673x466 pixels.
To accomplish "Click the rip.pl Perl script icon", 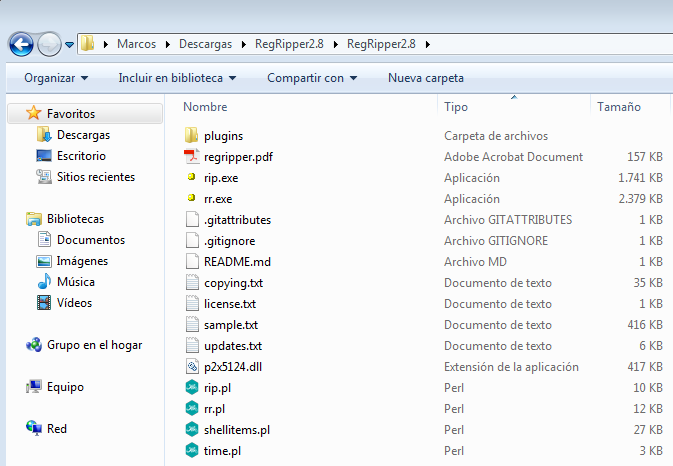I will pos(193,388).
